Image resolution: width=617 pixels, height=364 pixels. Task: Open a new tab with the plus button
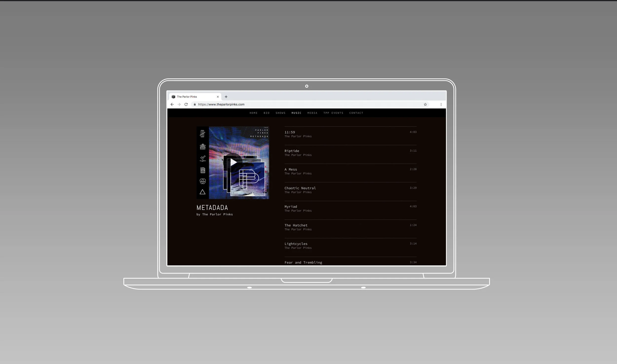[226, 97]
